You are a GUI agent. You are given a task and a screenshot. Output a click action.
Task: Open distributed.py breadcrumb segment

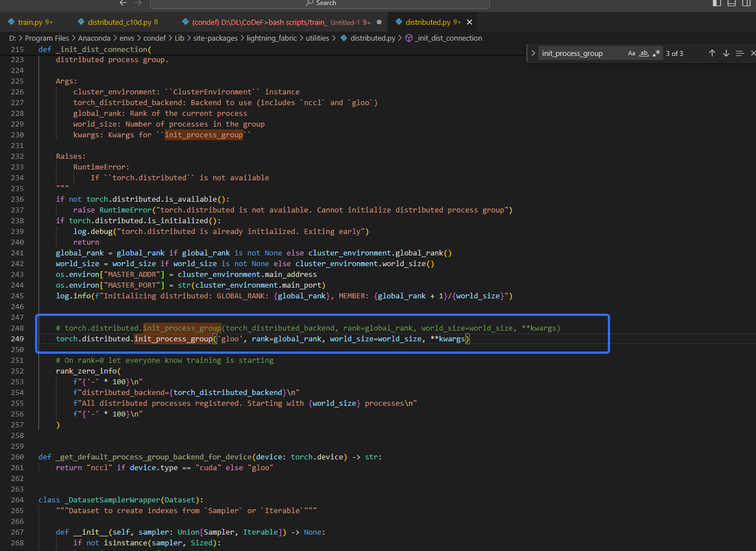tap(373, 38)
